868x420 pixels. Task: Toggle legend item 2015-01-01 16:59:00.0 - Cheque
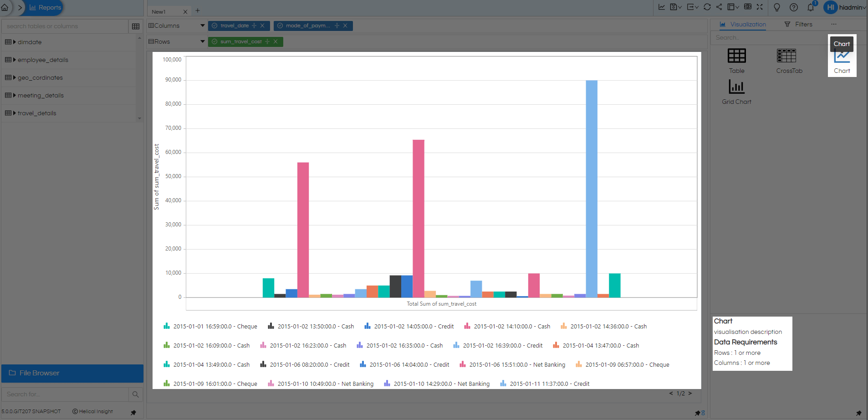[x=215, y=326]
